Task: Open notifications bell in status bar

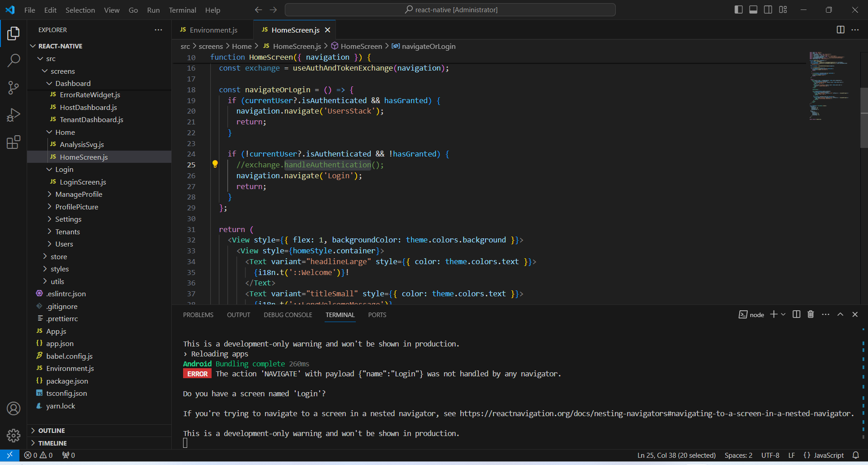Action: [x=856, y=455]
